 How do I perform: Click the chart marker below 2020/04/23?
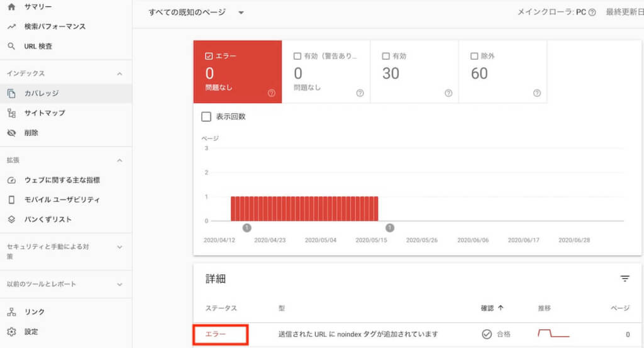(247, 228)
